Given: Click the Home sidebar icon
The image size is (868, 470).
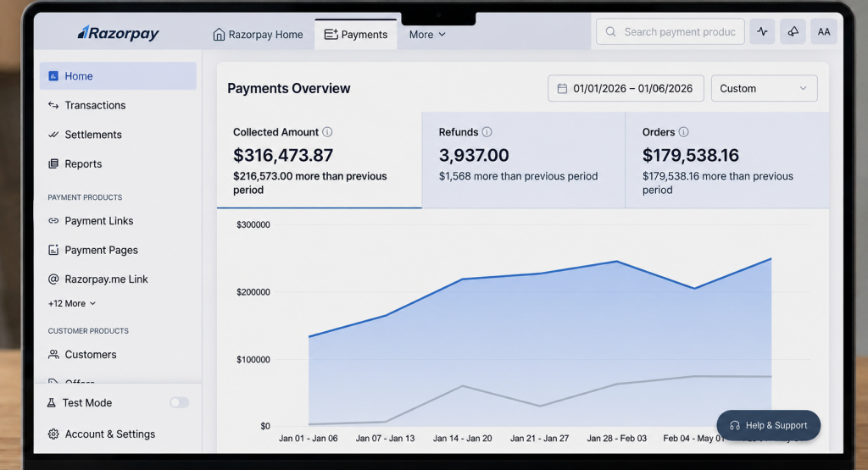Looking at the screenshot, I should tap(53, 75).
